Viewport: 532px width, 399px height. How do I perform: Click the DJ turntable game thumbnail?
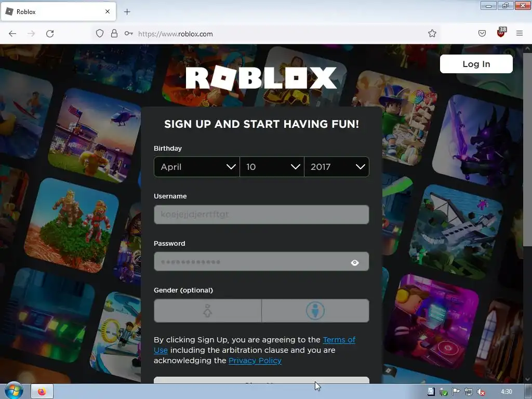(432, 321)
